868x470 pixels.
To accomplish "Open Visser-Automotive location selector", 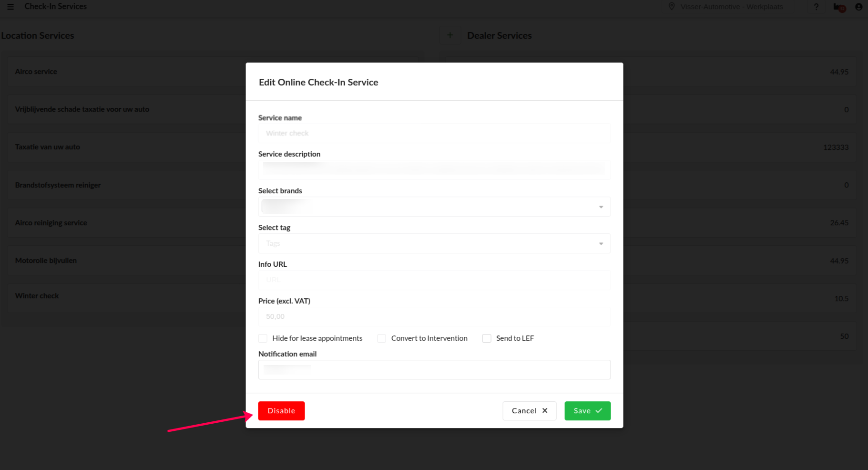I will 731,7.
